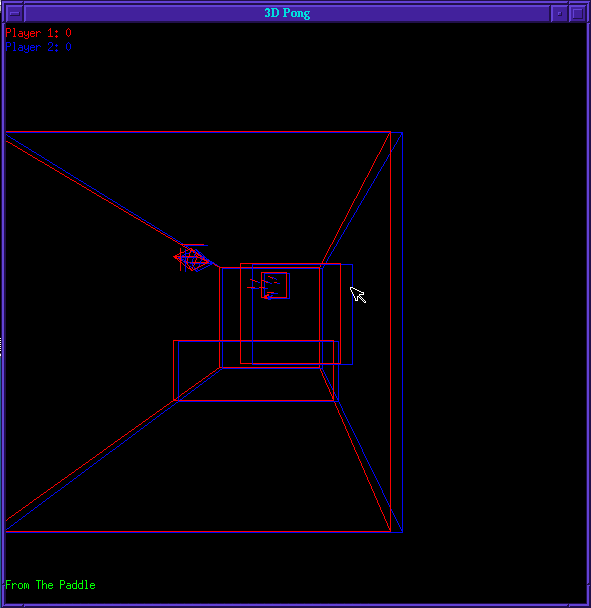This screenshot has height=608, width=591.
Task: Click the green From The Paddle text
Action: [x=50, y=585]
